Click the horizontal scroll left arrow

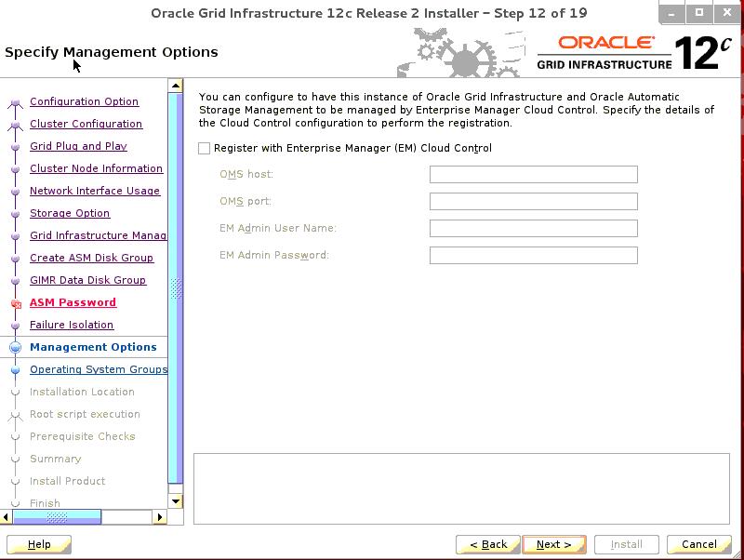coord(7,517)
